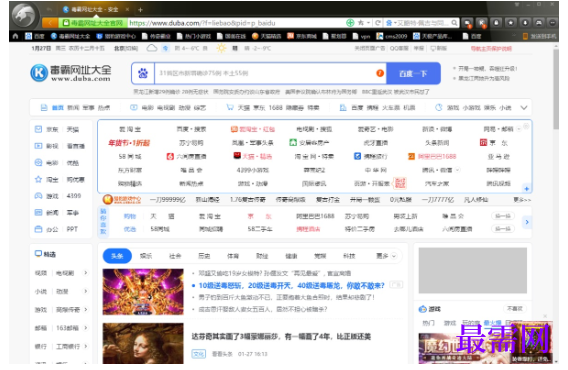Viewport: 568px width, 370px height.
Task: Click the bookmarks bar home icon
Action: [x=15, y=36]
